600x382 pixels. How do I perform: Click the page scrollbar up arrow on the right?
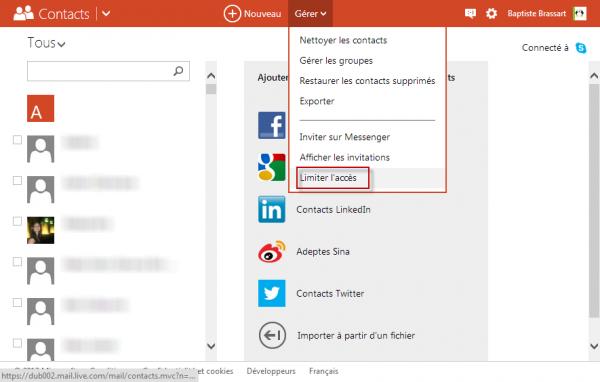click(594, 76)
